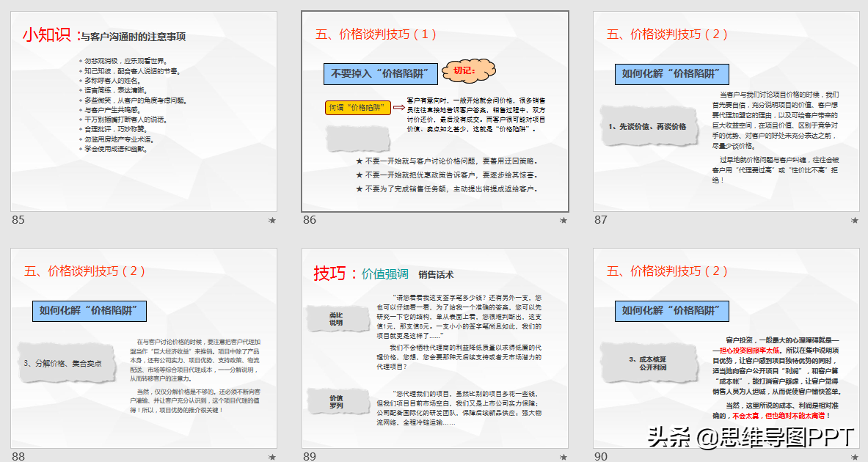The width and height of the screenshot is (868, 462).
Task: Click the 如何化解"价格陷阱" blue box on slide 90
Action: point(671,311)
